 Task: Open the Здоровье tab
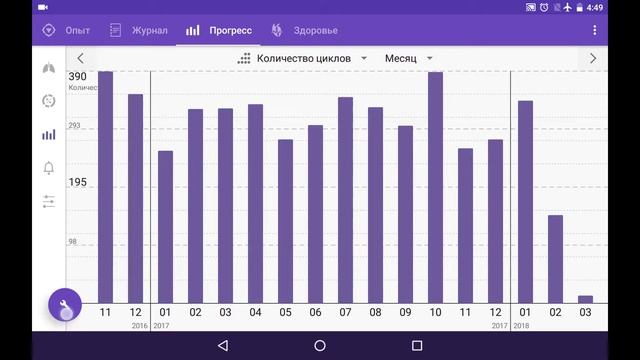(304, 30)
